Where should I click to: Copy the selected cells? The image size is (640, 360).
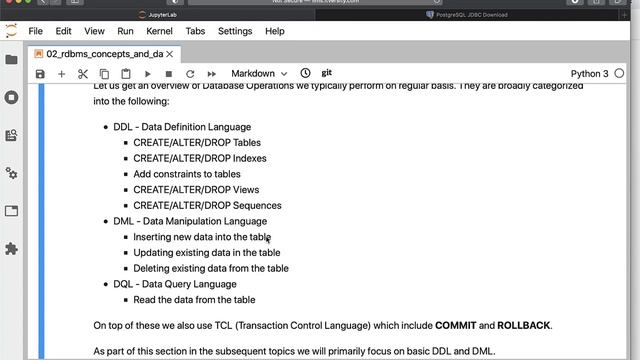pyautogui.click(x=104, y=74)
